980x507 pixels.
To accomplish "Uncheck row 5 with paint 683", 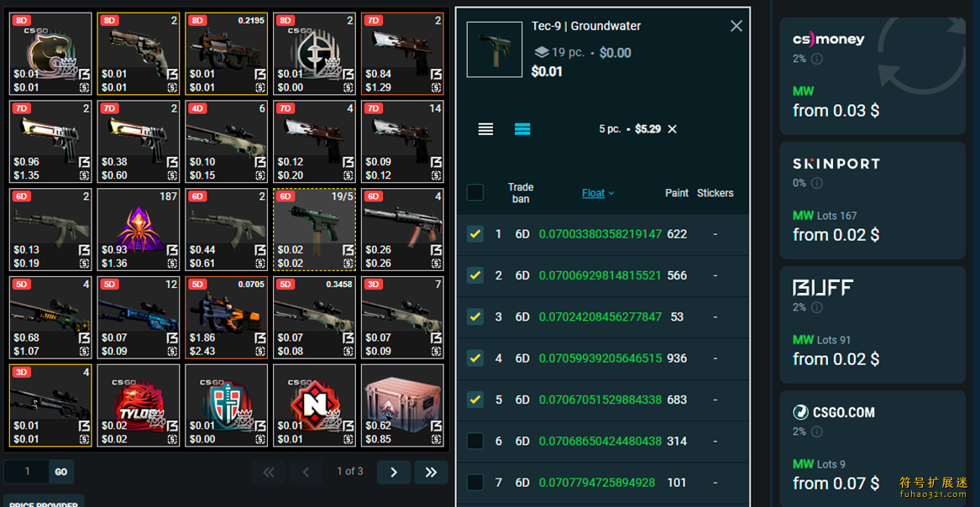I will point(475,400).
